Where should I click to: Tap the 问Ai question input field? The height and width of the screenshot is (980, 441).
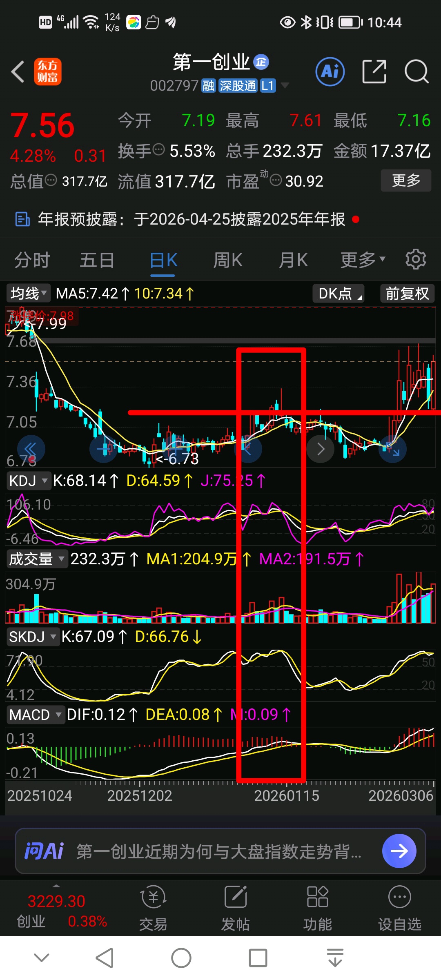(x=220, y=851)
